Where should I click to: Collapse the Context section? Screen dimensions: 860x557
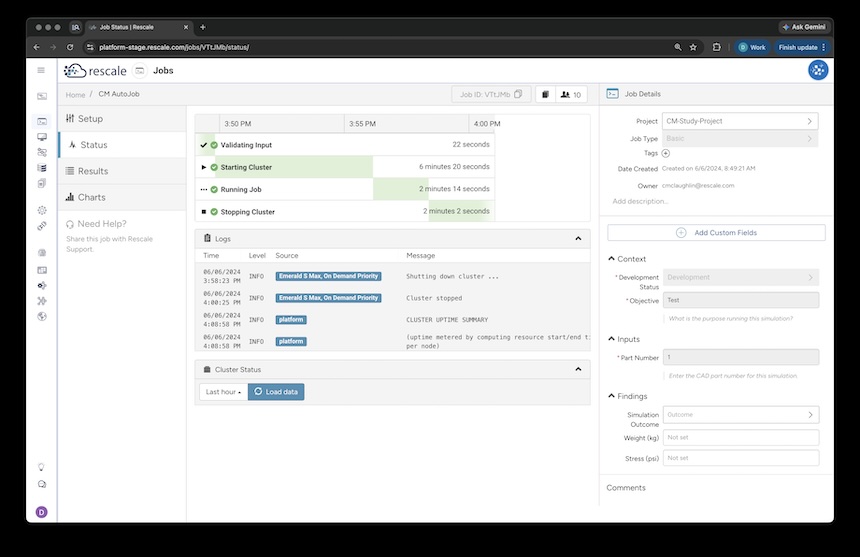click(612, 259)
